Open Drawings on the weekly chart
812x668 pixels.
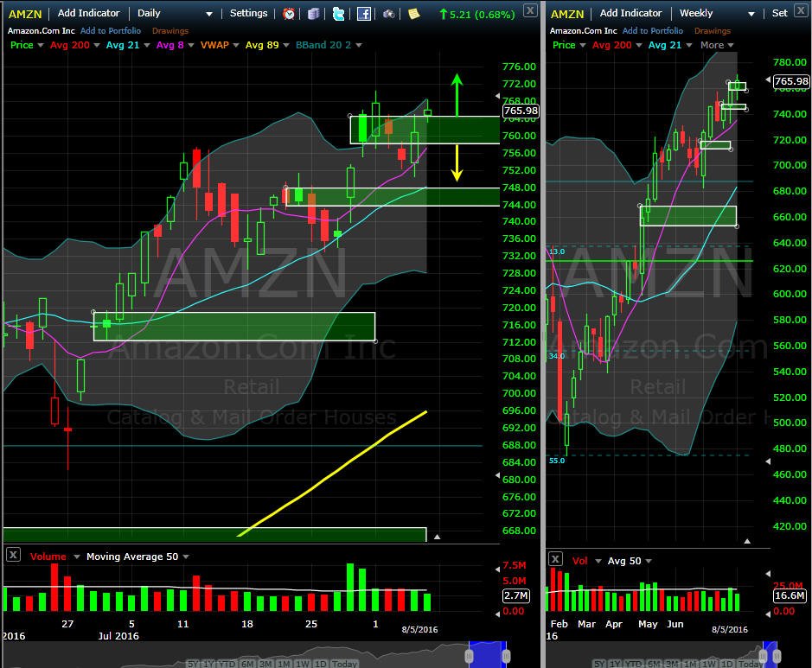712,30
